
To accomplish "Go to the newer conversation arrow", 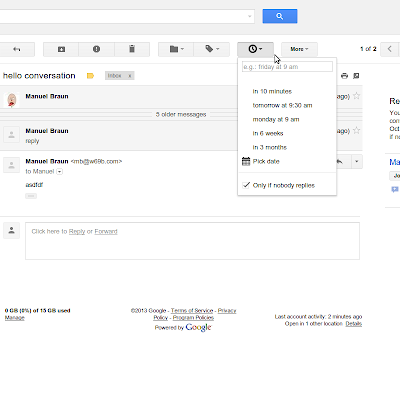I will (x=390, y=49).
